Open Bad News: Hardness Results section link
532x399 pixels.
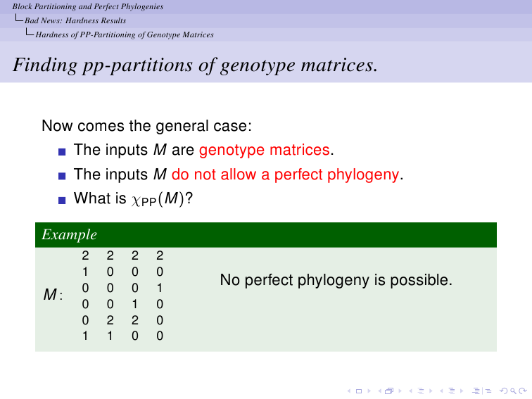(x=75, y=20)
